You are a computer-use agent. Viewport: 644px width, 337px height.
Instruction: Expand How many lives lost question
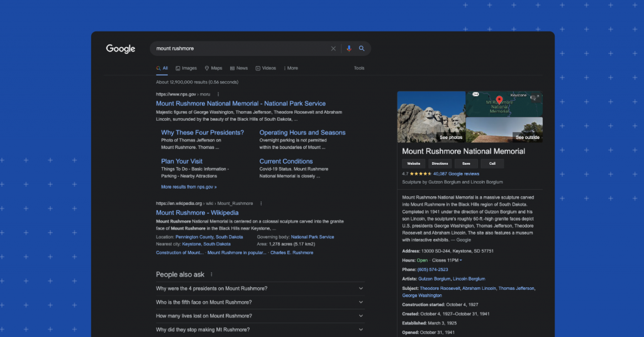[x=260, y=316]
